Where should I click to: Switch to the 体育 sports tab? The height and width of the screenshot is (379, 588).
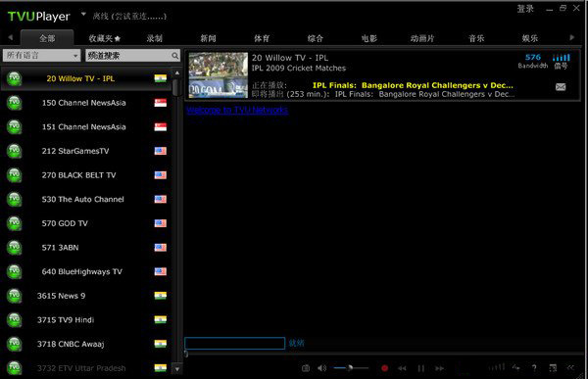pyautogui.click(x=262, y=38)
